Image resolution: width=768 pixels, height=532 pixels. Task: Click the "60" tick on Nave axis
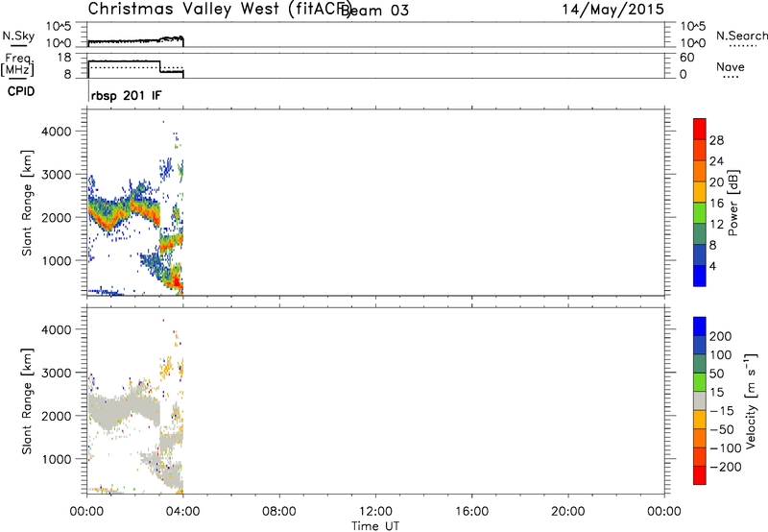tap(686, 58)
